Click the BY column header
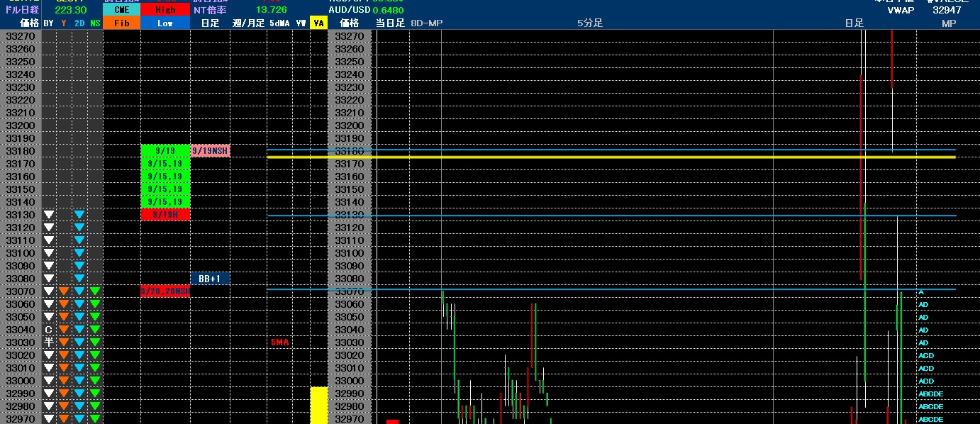The width and height of the screenshot is (980, 424). click(48, 23)
